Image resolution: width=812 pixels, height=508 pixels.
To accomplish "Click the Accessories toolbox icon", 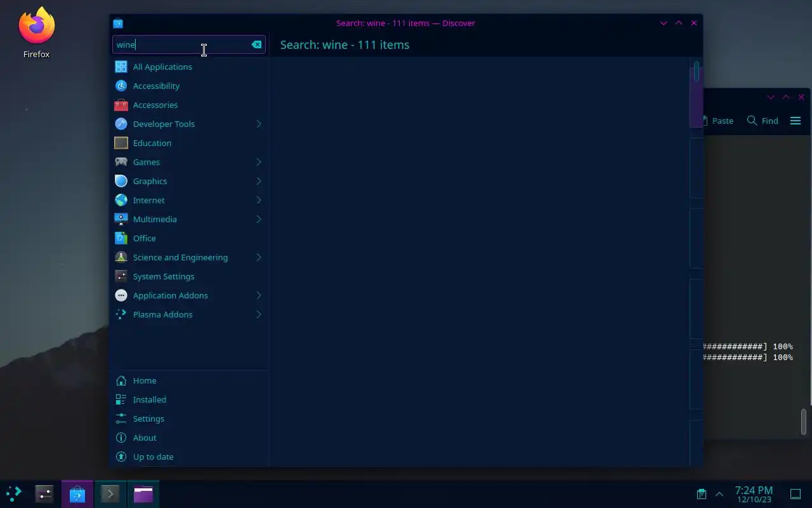I will click(x=121, y=105).
